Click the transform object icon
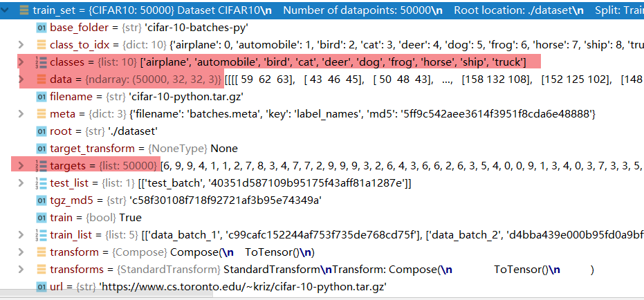 pos(41,252)
